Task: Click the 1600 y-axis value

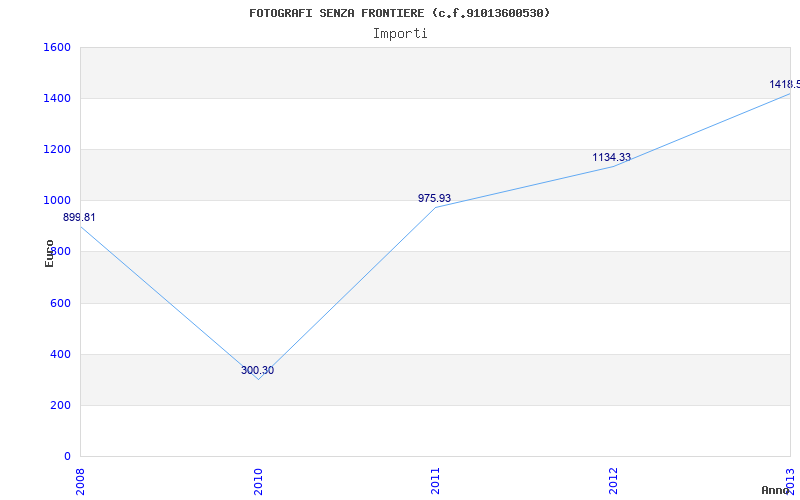Action: tap(57, 47)
